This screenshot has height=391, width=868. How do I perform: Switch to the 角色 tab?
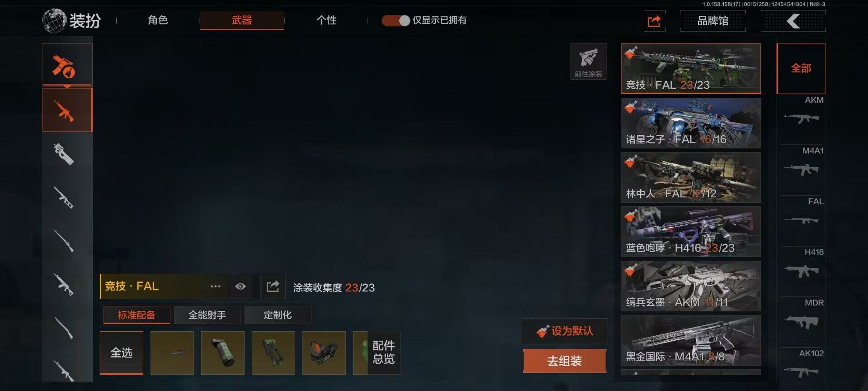[x=158, y=20]
